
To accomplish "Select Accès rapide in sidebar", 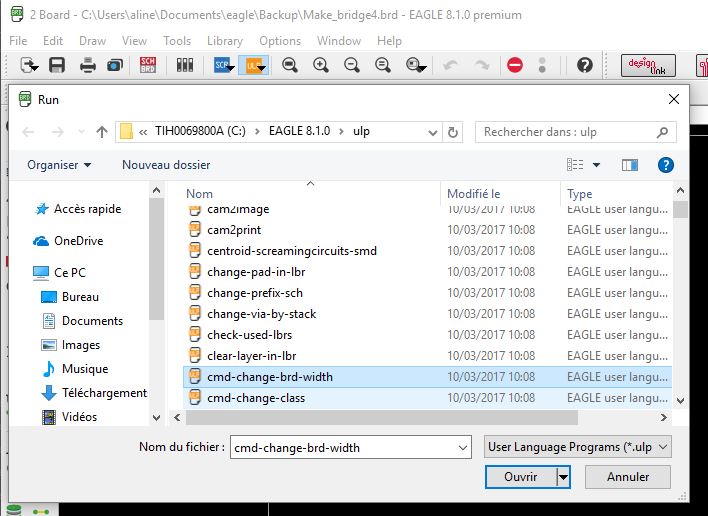I will pos(79,209).
